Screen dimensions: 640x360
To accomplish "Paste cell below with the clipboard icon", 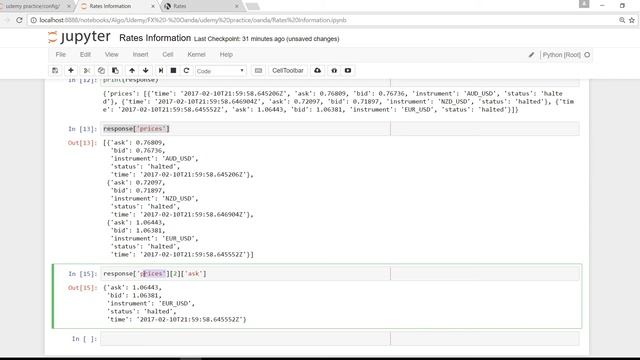I will (116, 71).
